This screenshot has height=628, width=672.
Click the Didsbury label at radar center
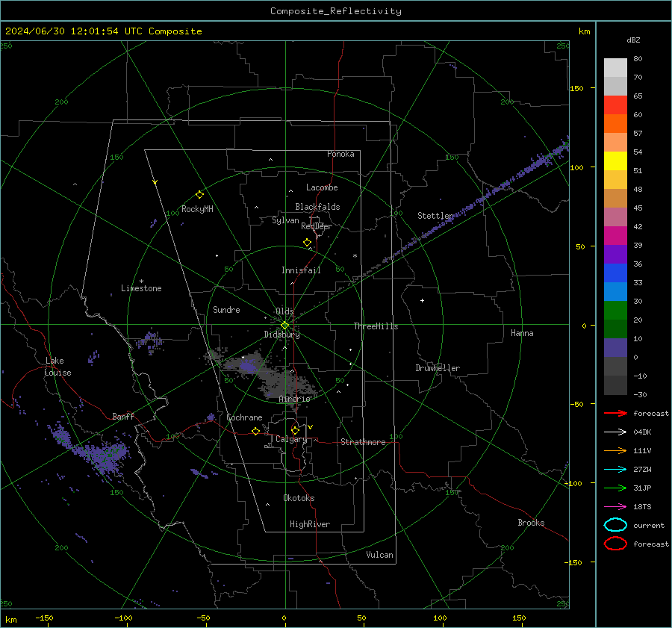coord(281,335)
